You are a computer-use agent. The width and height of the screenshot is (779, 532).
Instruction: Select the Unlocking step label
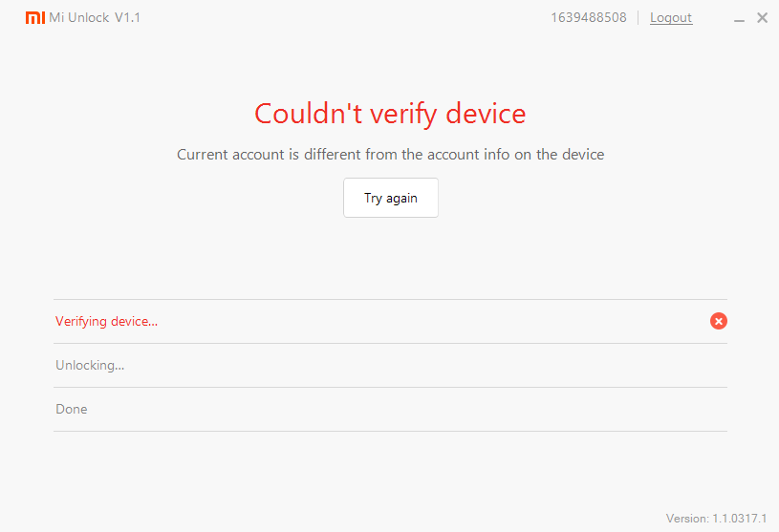point(90,365)
